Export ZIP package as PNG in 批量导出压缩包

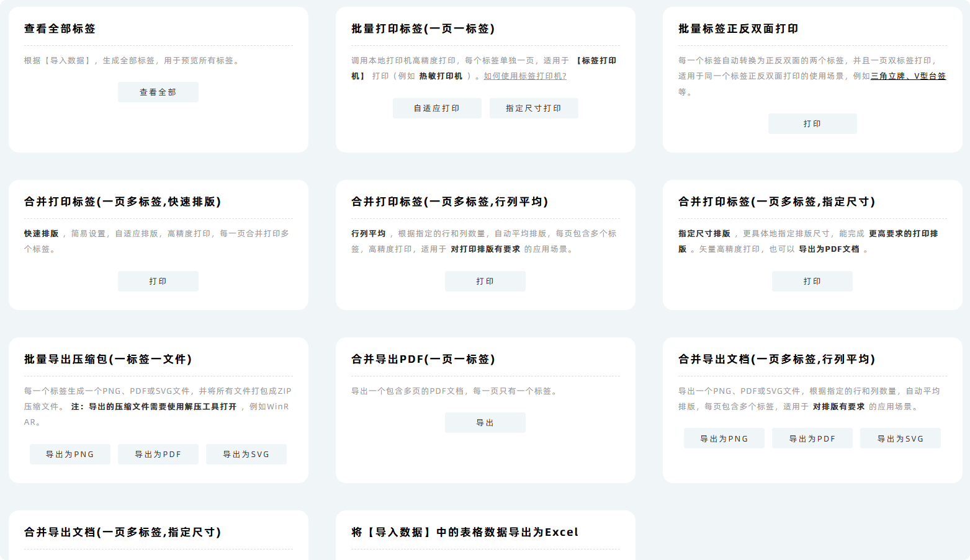pos(70,454)
